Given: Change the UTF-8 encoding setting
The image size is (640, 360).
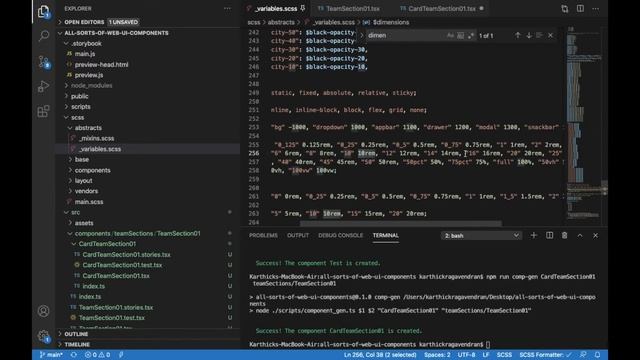Looking at the screenshot, I should point(466,355).
